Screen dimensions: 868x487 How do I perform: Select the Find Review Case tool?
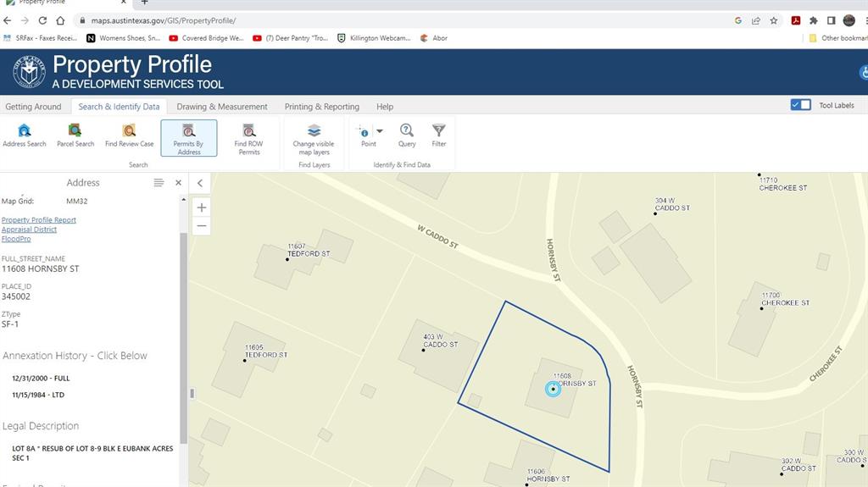(129, 136)
